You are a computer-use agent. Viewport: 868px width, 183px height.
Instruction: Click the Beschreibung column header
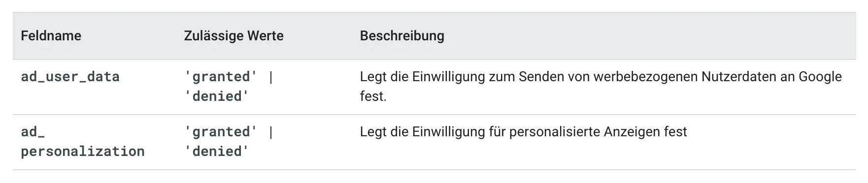[402, 36]
